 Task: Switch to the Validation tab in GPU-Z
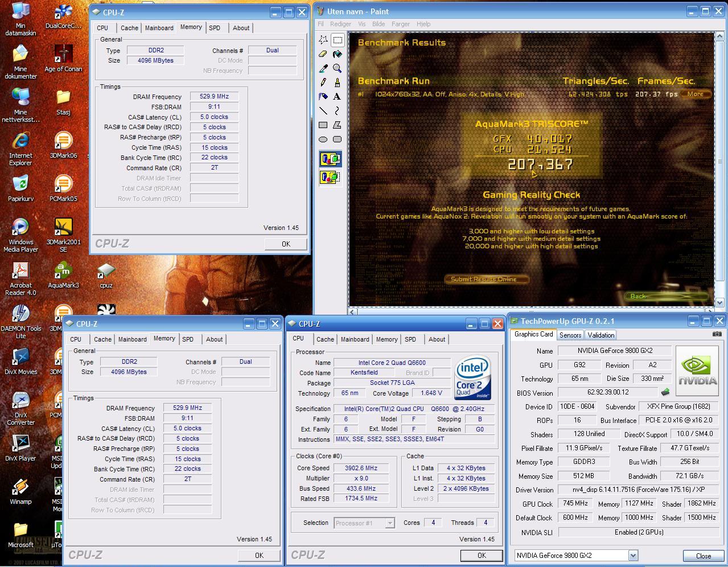[x=601, y=335]
